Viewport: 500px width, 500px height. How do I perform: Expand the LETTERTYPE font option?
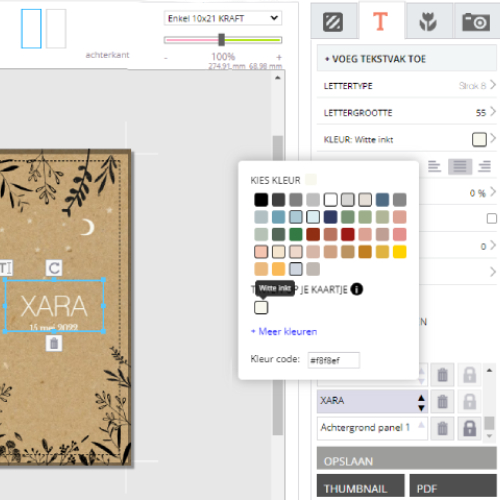pyautogui.click(x=407, y=86)
